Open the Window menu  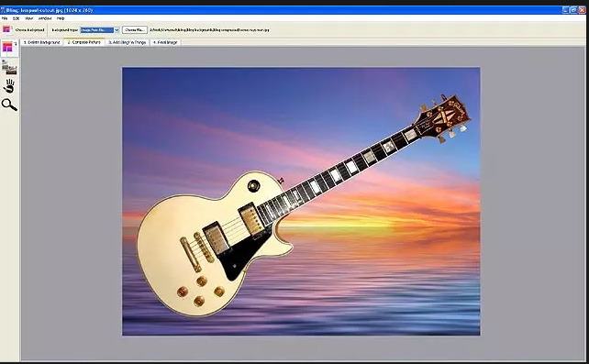click(45, 18)
